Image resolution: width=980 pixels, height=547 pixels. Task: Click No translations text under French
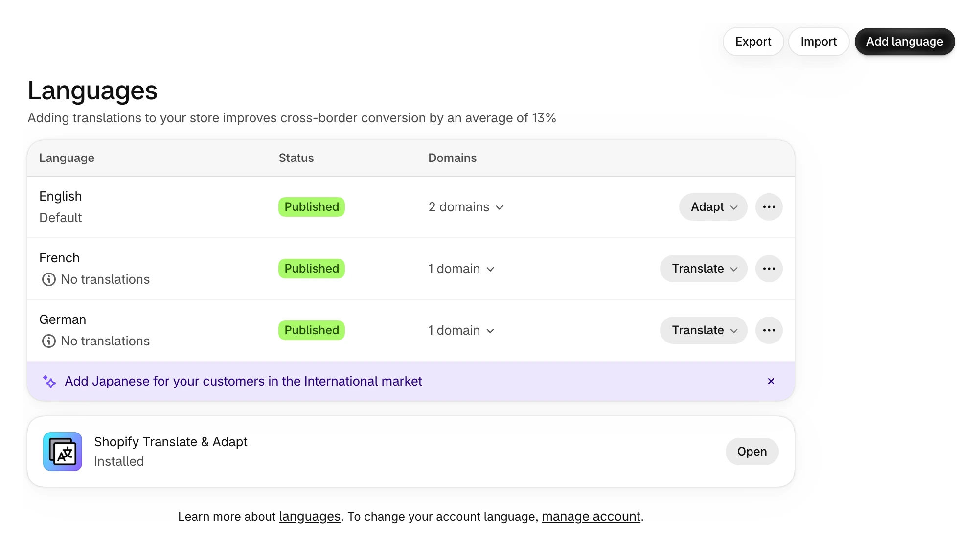pos(105,279)
